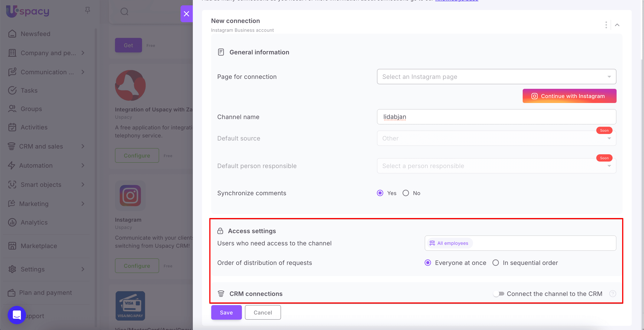This screenshot has height=330, width=644.
Task: Open the search in the marketplace panel
Action: [x=124, y=11]
